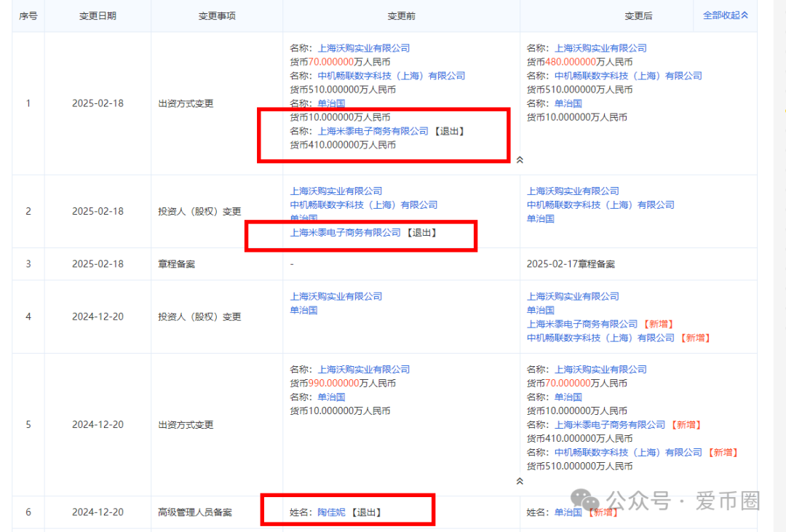Select the 变更前 column header
The image size is (786, 532).
pyautogui.click(x=401, y=15)
